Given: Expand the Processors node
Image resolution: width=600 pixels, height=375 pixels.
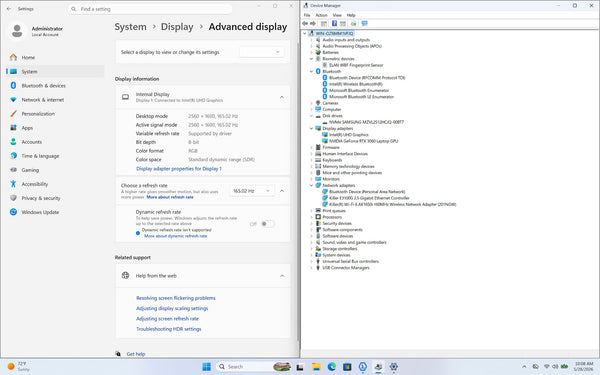Looking at the screenshot, I should click(311, 217).
